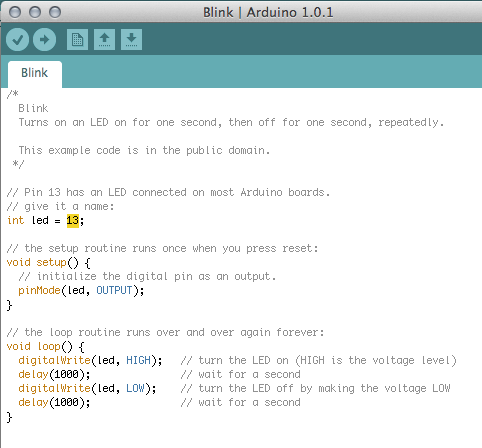Click the comment about Pin 13 LED

(x=168, y=193)
